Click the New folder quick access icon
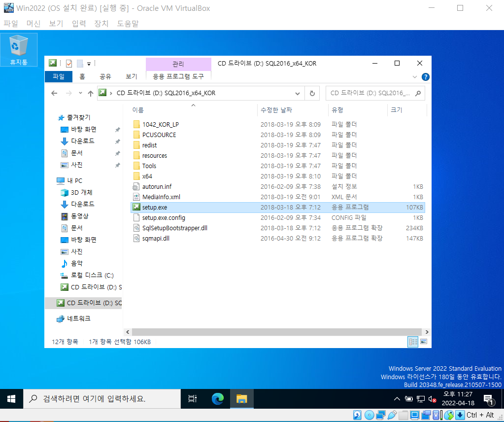The width and height of the screenshot is (504, 422). tap(80, 64)
